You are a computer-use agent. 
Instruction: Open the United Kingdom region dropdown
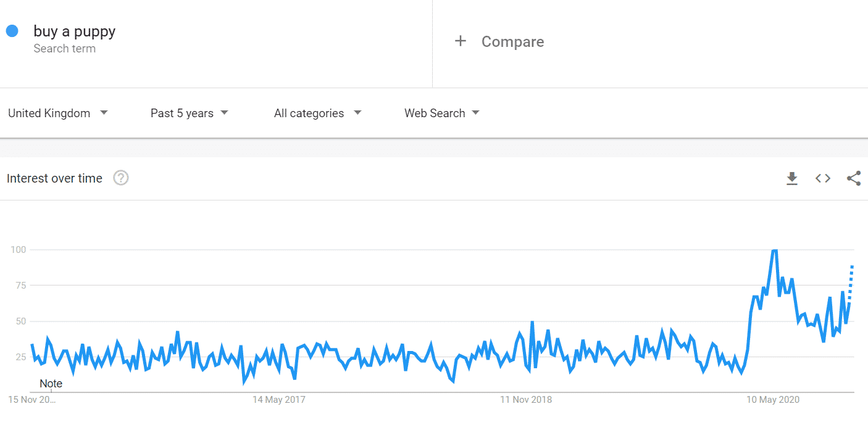(58, 113)
